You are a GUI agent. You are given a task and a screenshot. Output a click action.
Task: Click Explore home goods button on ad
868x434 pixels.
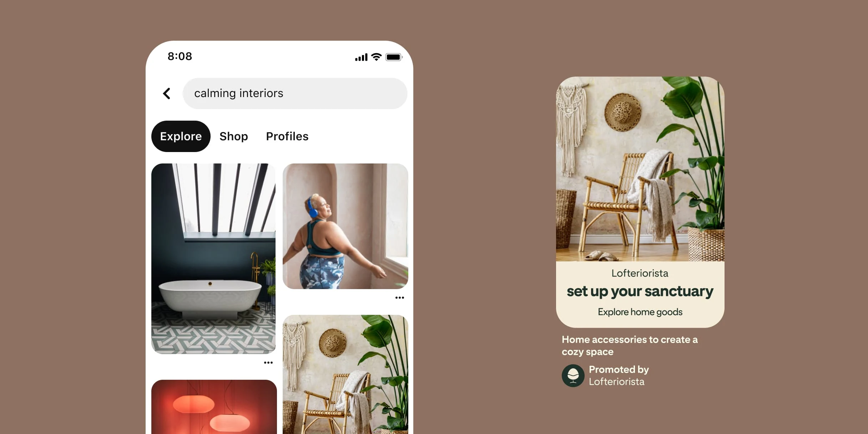642,312
